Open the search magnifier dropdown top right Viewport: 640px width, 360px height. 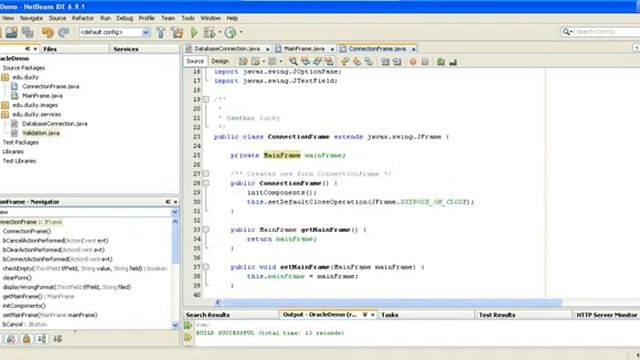(567, 32)
